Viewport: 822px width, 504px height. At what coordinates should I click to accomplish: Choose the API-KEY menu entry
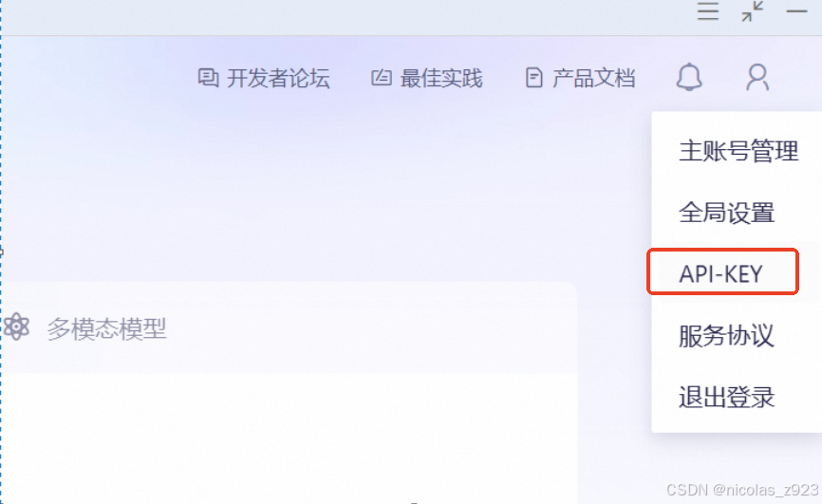pos(722,271)
